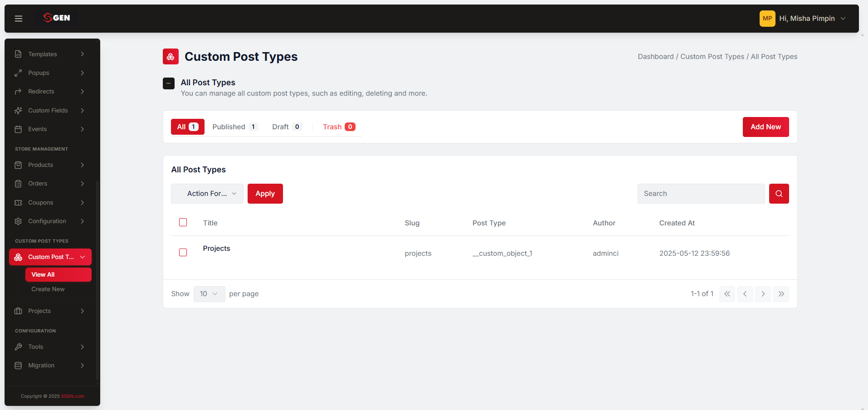This screenshot has height=410, width=868.
Task: Select the All tab
Action: pos(188,127)
